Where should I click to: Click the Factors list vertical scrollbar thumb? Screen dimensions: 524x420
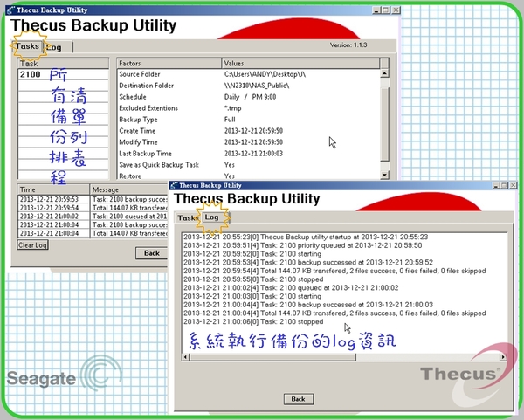384,124
